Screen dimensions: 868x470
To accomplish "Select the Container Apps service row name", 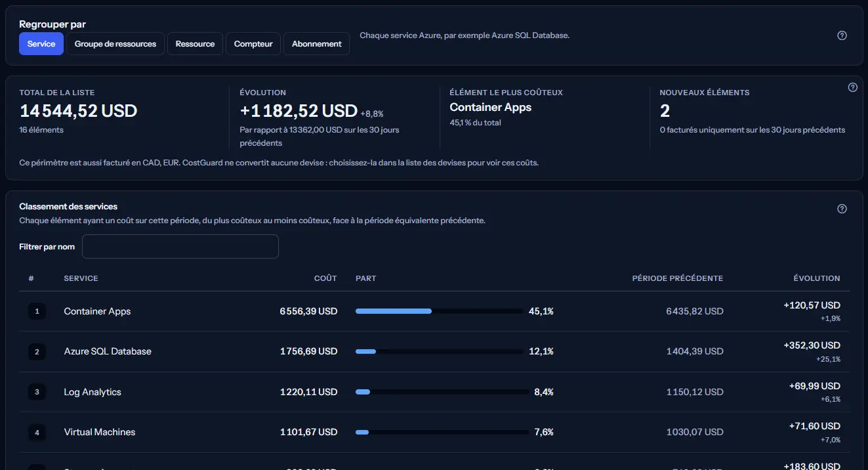I will [x=97, y=311].
